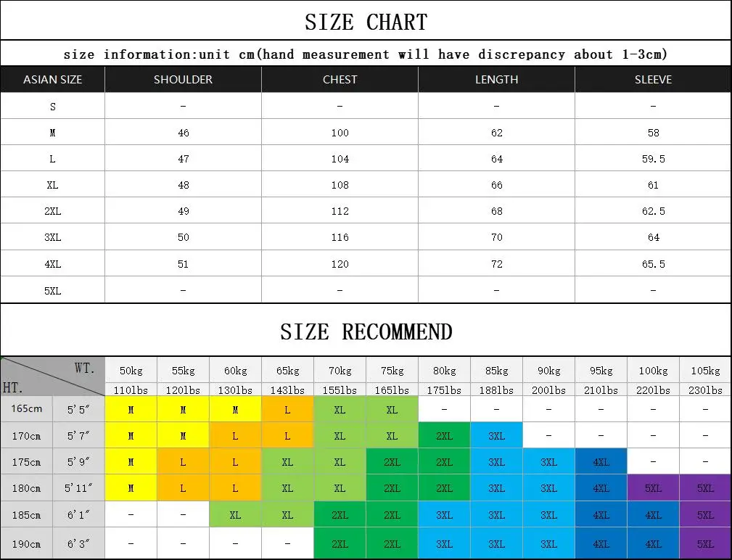Click orange L cell for 165cm 65kg
Image resolution: width=732 pixels, height=560 pixels.
coord(287,409)
